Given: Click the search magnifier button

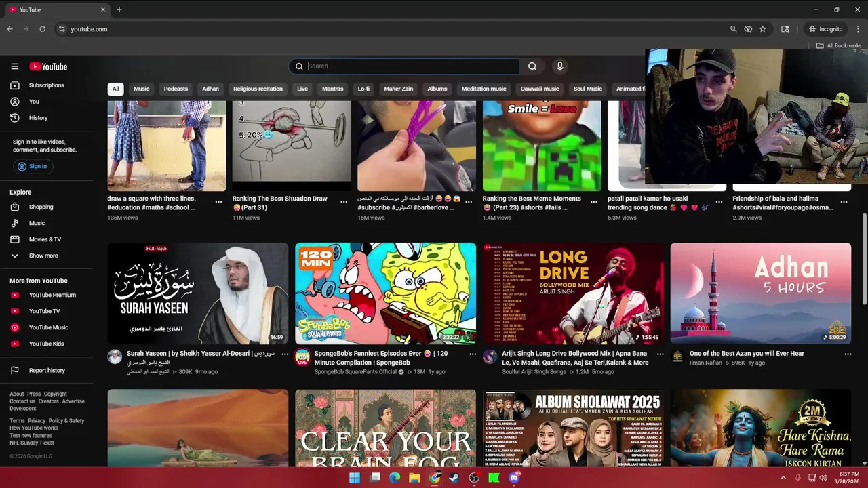Looking at the screenshot, I should pos(532,66).
